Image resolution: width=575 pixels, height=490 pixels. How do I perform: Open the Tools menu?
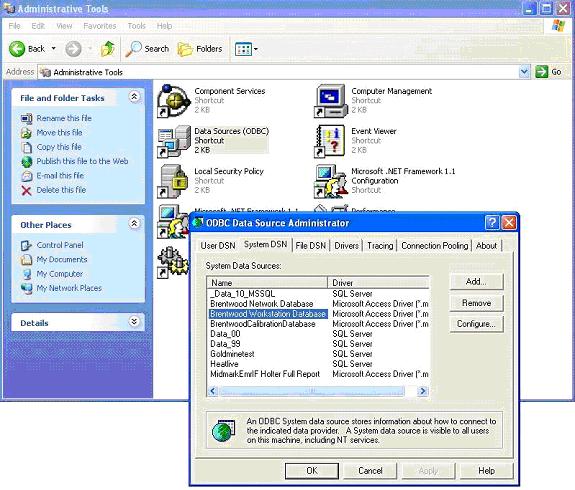(137, 26)
